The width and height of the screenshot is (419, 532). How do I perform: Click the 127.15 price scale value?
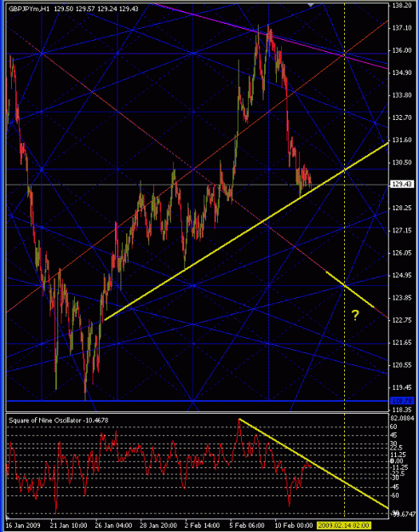click(x=402, y=231)
